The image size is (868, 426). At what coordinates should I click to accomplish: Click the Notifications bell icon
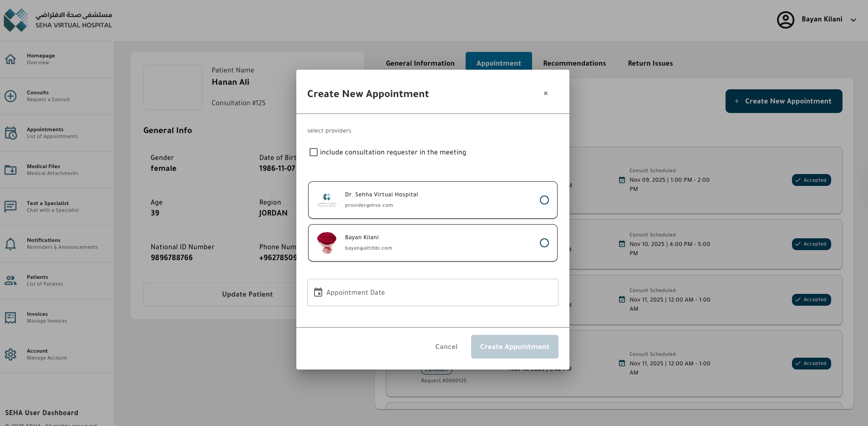click(10, 244)
